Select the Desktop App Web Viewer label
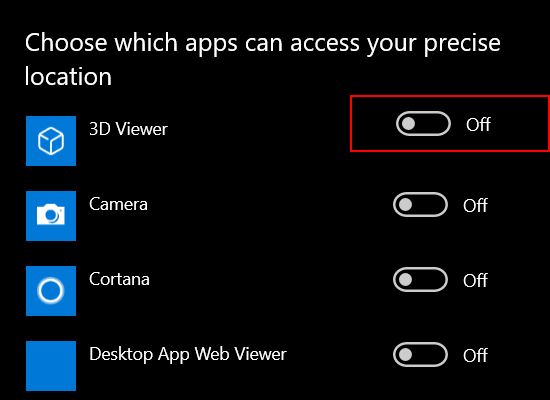Screen dimensions: 550x400 (x=188, y=354)
